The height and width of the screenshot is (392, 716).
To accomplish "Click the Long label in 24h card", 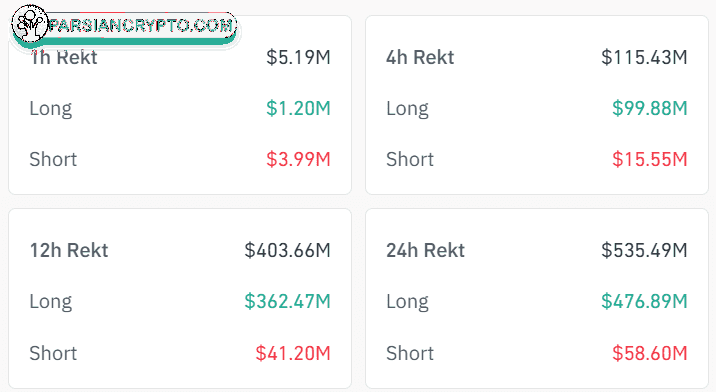I will tap(407, 302).
